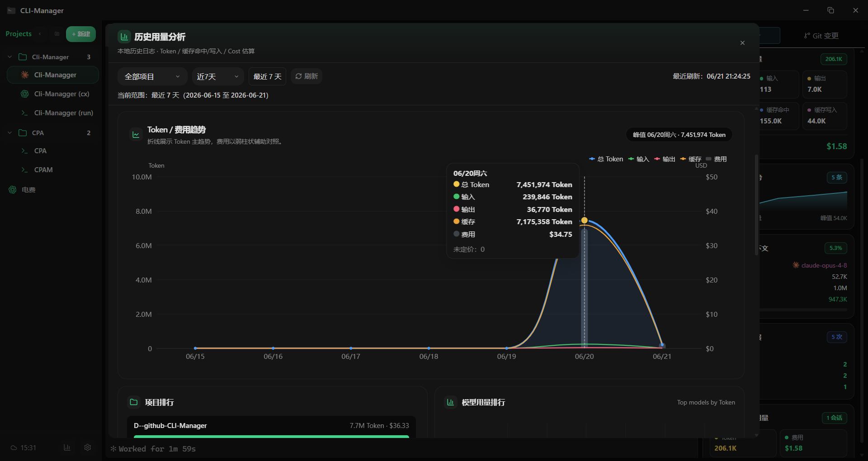Click the Cli-Manager group folder icon

tap(23, 57)
